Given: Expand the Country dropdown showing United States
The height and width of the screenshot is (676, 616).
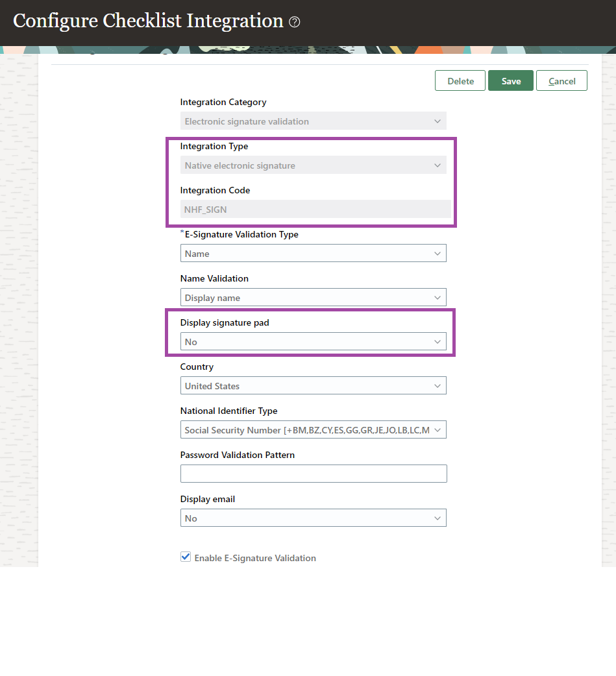Looking at the screenshot, I should [313, 386].
